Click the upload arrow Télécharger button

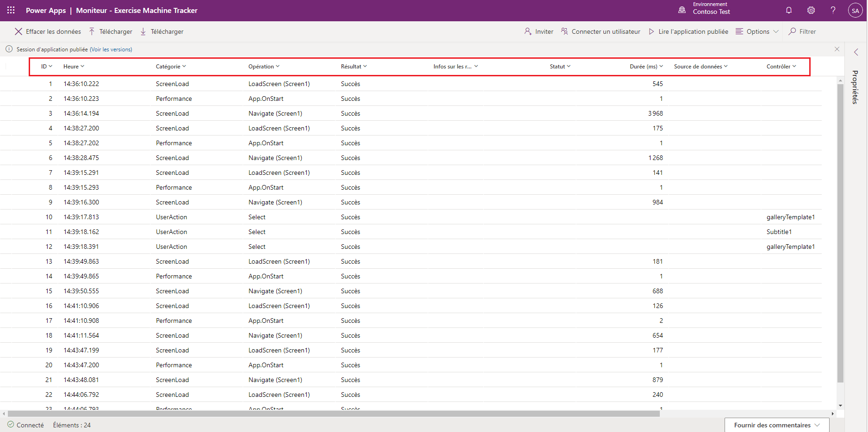[x=111, y=31]
